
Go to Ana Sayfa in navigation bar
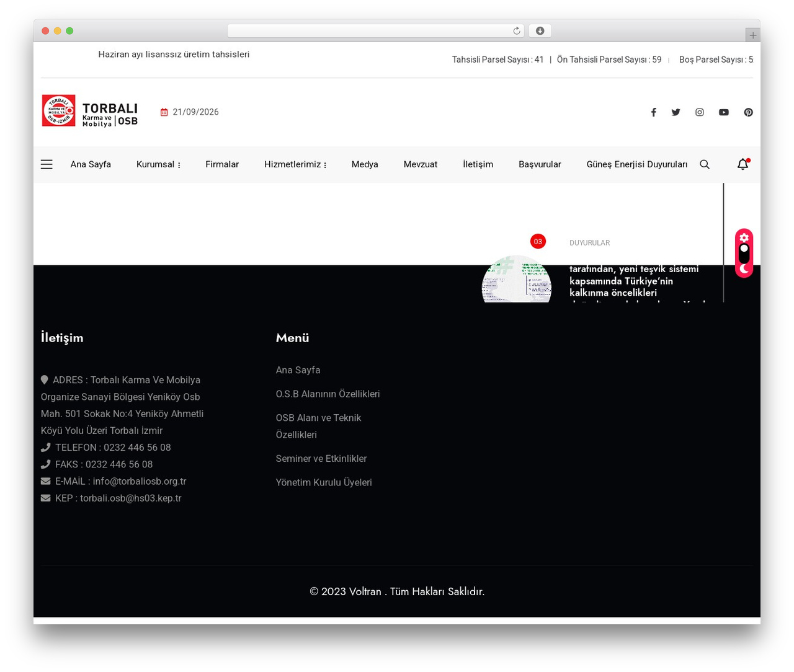point(91,164)
